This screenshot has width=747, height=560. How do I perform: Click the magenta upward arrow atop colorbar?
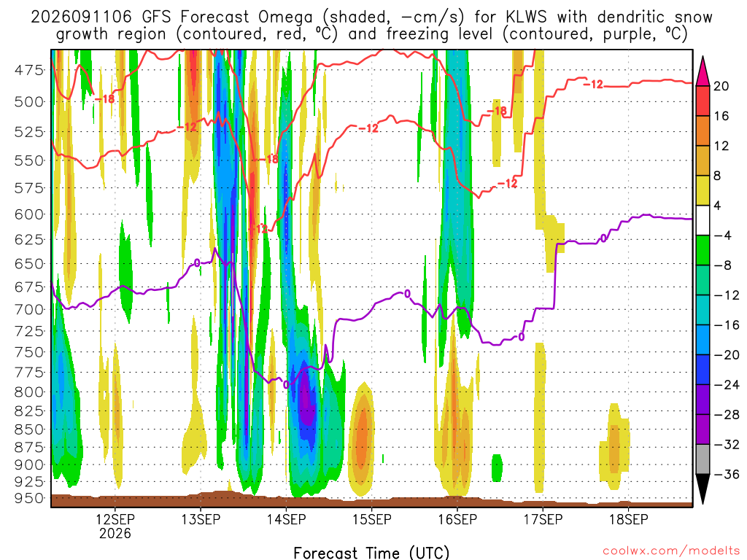pyautogui.click(x=703, y=71)
